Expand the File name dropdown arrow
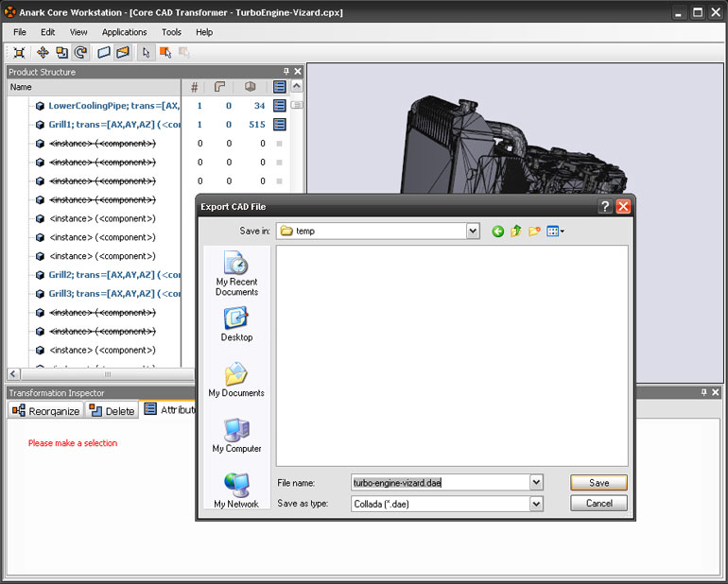This screenshot has width=728, height=584. pyautogui.click(x=536, y=482)
